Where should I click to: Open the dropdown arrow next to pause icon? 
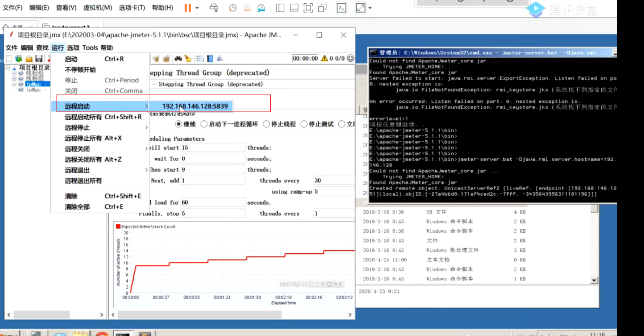[x=197, y=8]
